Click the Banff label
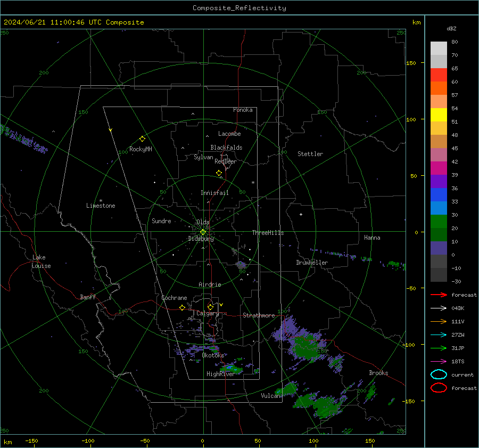Image resolution: width=479 pixels, height=448 pixels. click(88, 297)
